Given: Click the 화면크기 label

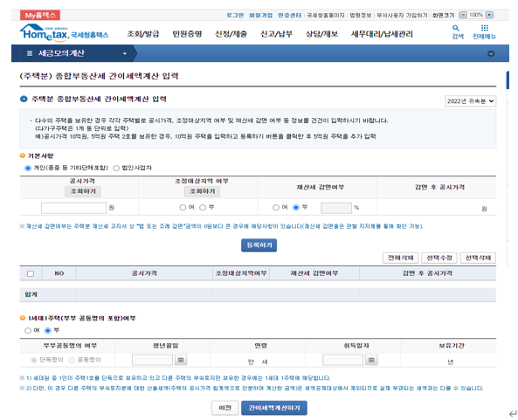Looking at the screenshot, I should (x=444, y=15).
